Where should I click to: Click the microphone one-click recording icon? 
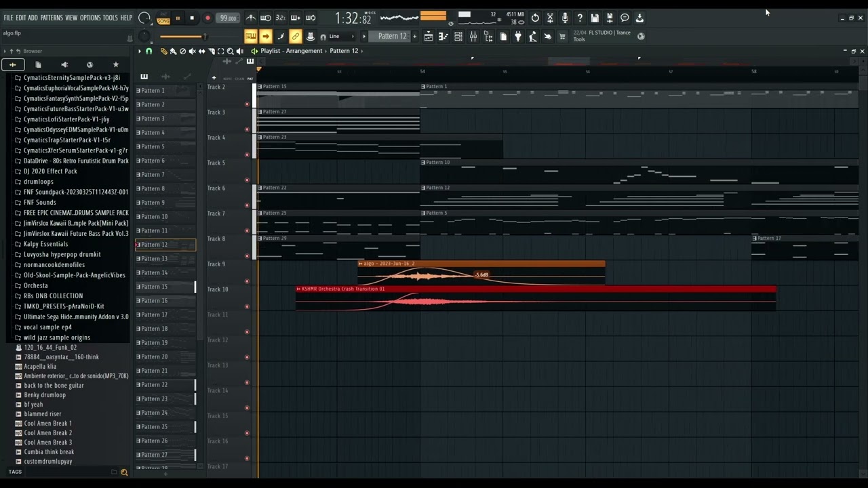point(565,18)
